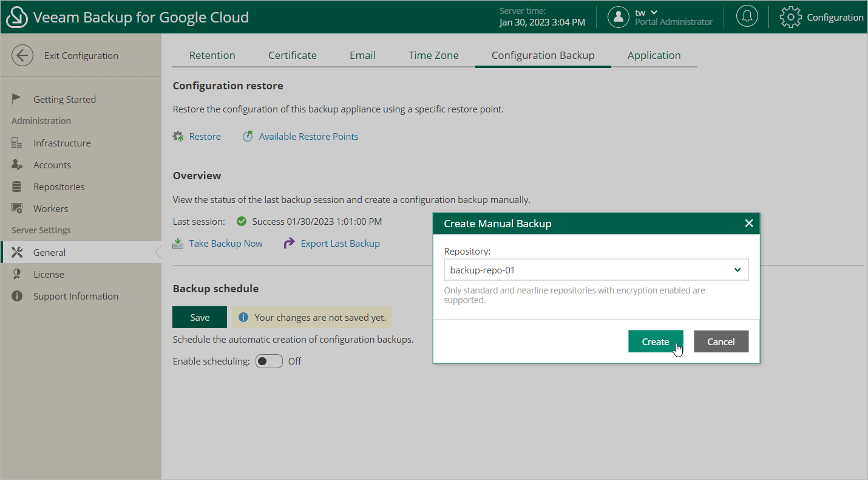The image size is (868, 480).
Task: Click the General wrench icon
Action: (17, 252)
